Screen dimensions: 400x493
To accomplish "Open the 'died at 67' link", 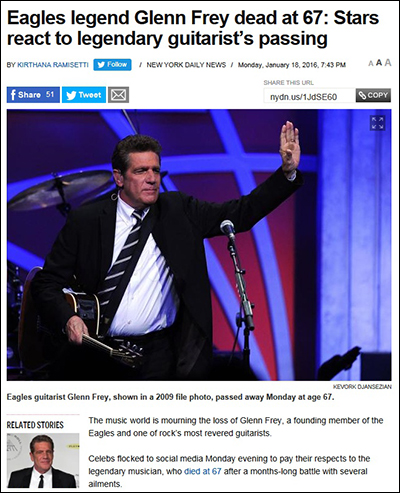I will click(x=203, y=471).
